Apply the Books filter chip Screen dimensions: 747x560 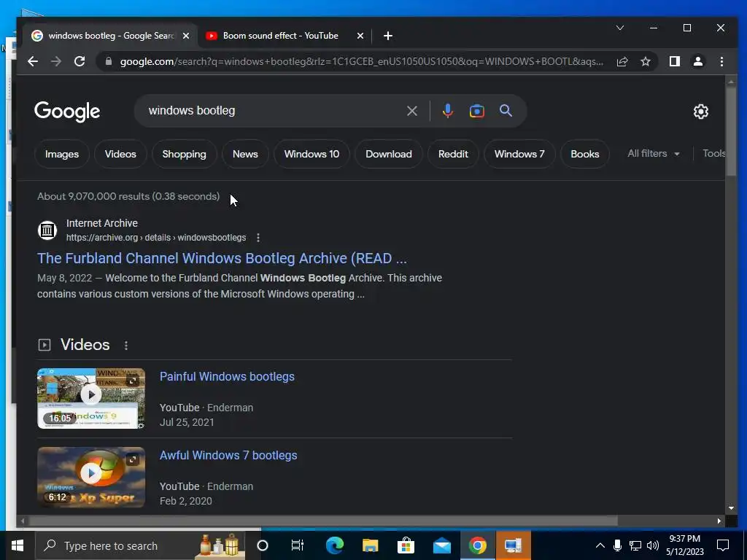[585, 155]
